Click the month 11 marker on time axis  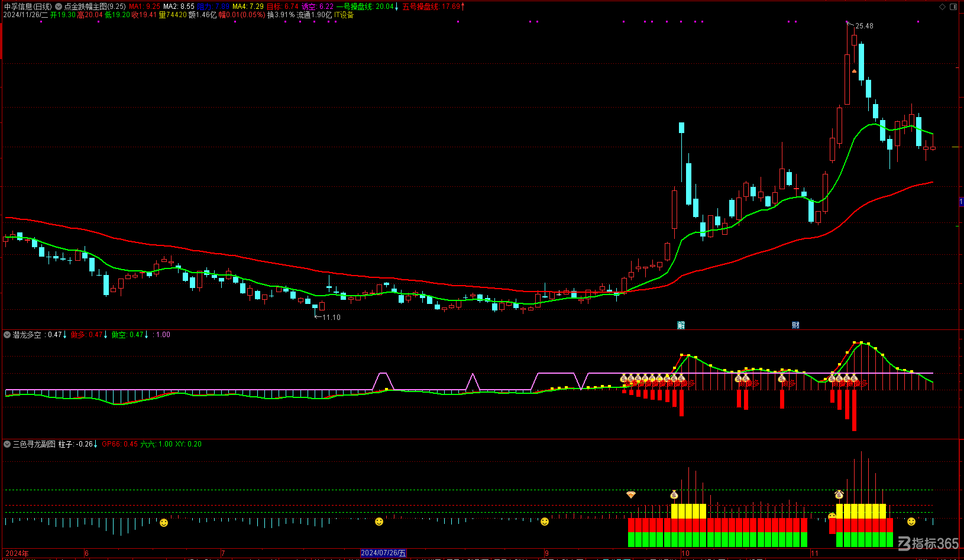point(814,553)
